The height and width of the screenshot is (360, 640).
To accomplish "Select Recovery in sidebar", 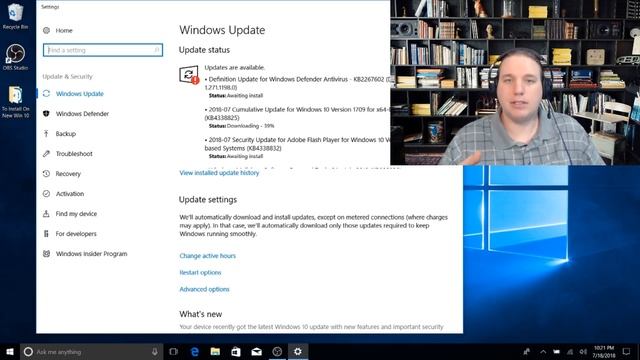I will click(x=68, y=173).
